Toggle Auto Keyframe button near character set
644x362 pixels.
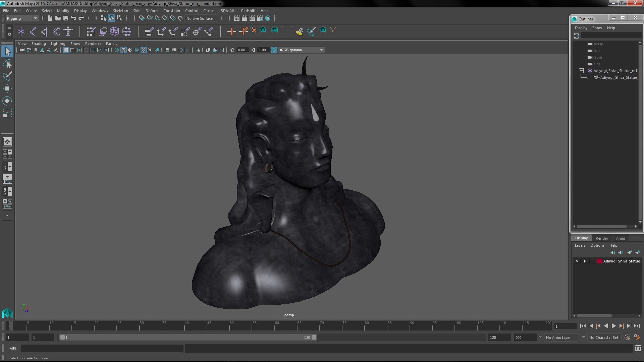(x=627, y=338)
